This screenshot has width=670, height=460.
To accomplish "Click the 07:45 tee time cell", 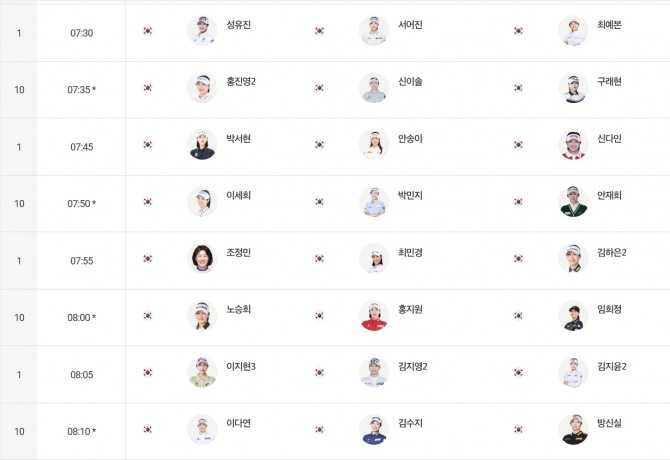I will point(81,146).
